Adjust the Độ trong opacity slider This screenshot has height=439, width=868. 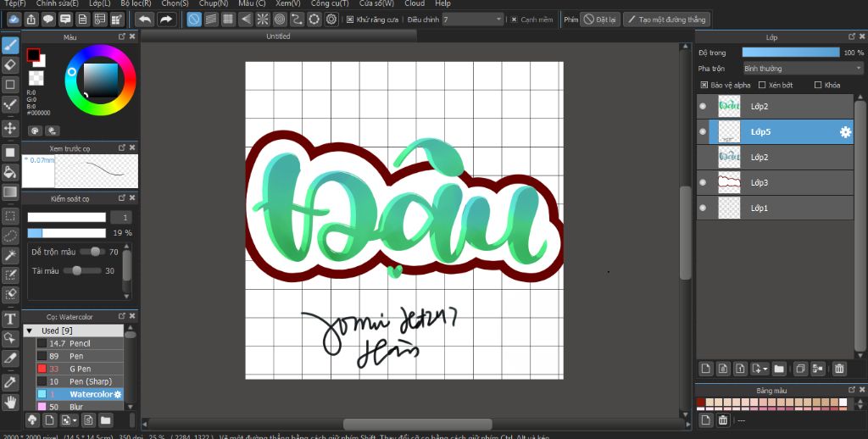click(791, 53)
